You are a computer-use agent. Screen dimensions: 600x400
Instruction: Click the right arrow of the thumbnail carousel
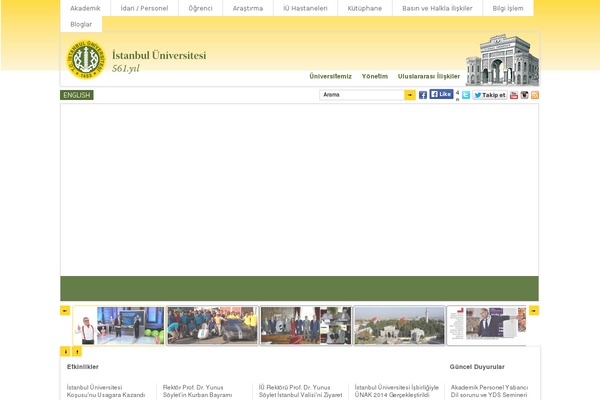point(534,310)
